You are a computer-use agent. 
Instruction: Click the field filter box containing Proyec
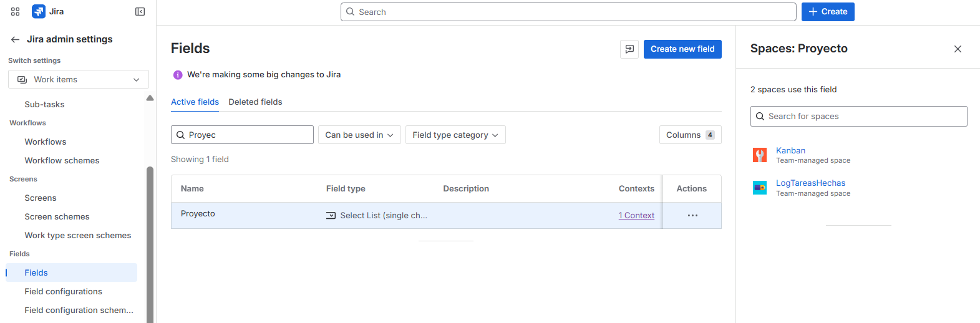(x=242, y=135)
